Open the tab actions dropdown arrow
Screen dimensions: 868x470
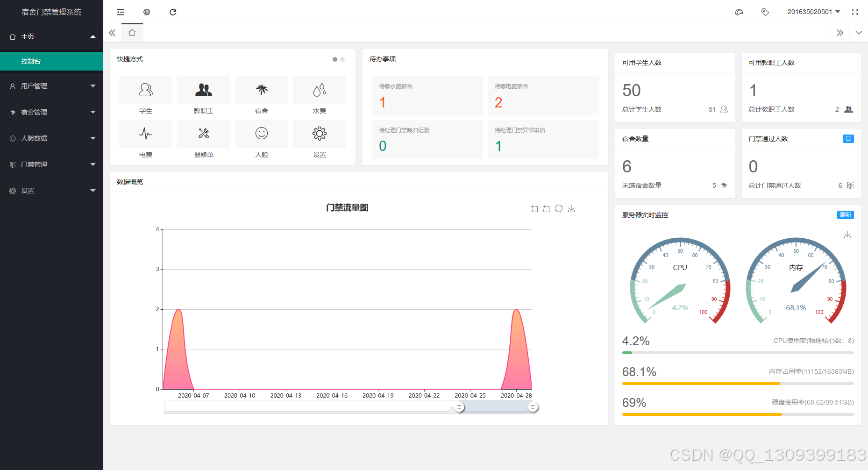coord(859,33)
